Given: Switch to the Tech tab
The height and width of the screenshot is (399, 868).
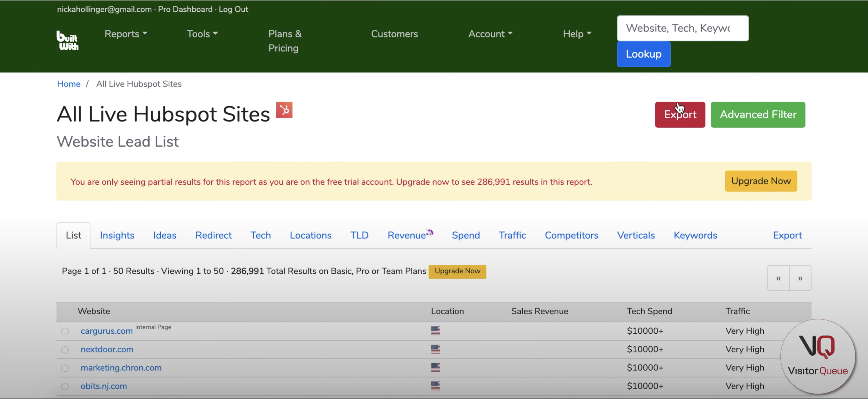Looking at the screenshot, I should [260, 235].
